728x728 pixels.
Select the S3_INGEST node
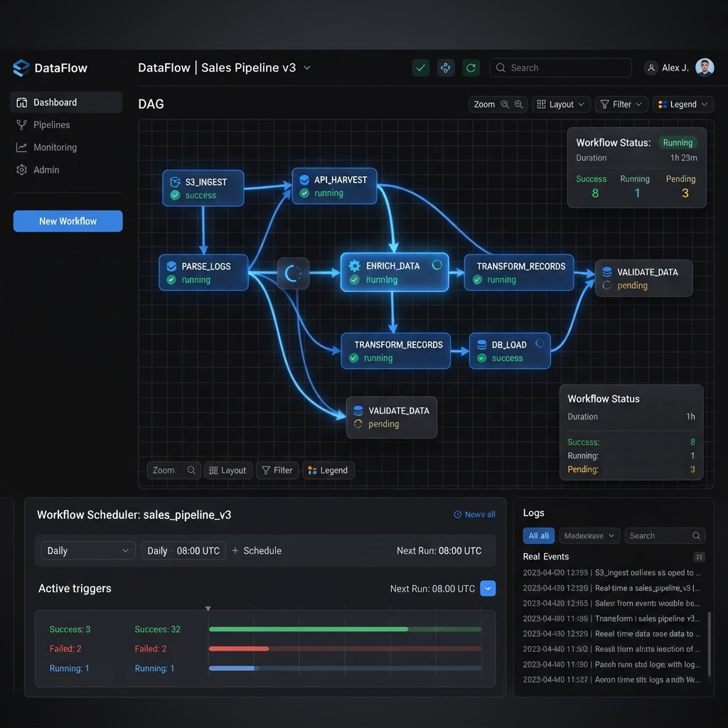(x=203, y=188)
